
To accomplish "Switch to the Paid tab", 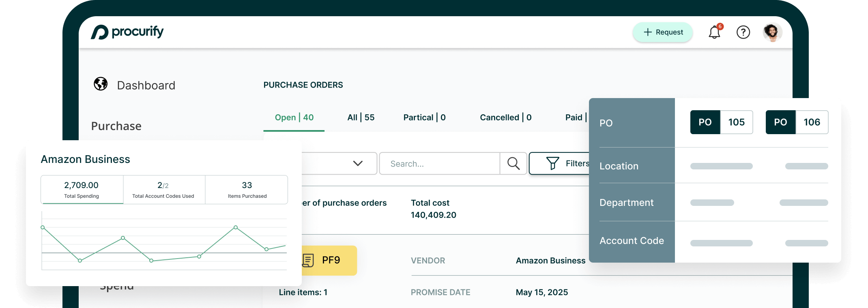I will tap(576, 118).
